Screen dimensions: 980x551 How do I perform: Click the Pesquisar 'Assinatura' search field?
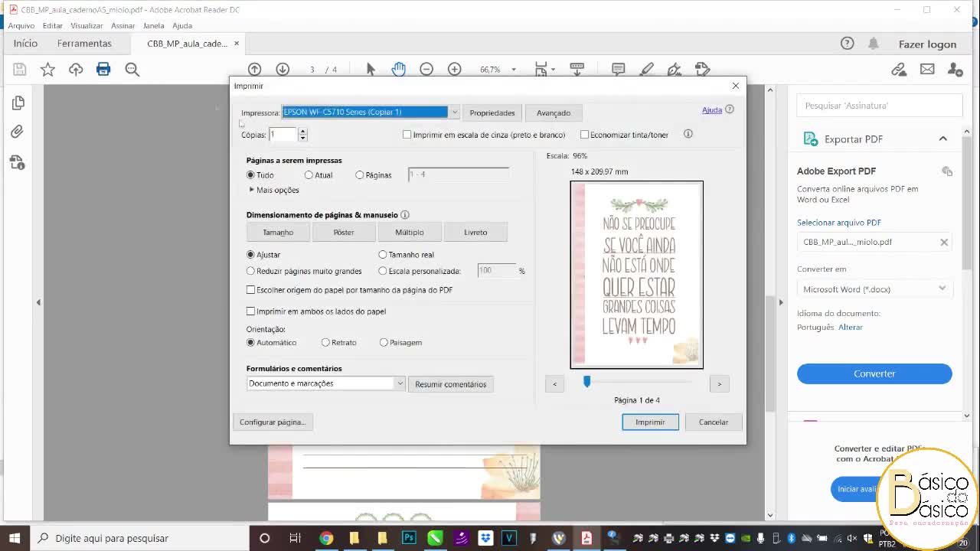coord(879,106)
